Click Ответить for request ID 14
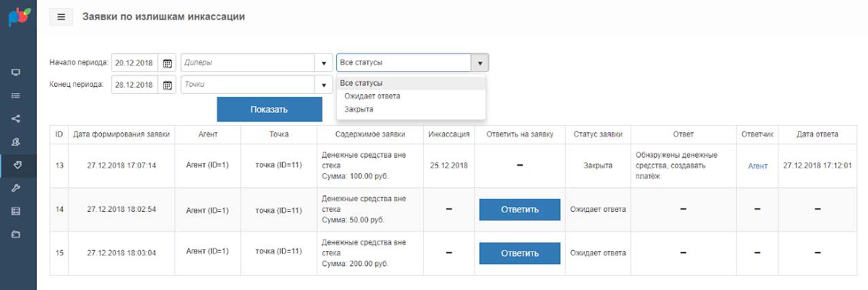 pos(520,209)
